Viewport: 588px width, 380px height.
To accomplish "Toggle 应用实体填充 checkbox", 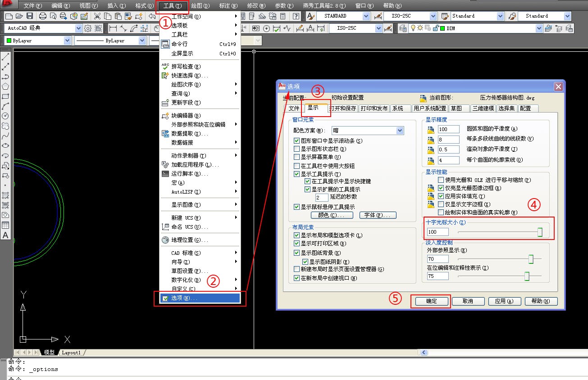I will pyautogui.click(x=442, y=196).
